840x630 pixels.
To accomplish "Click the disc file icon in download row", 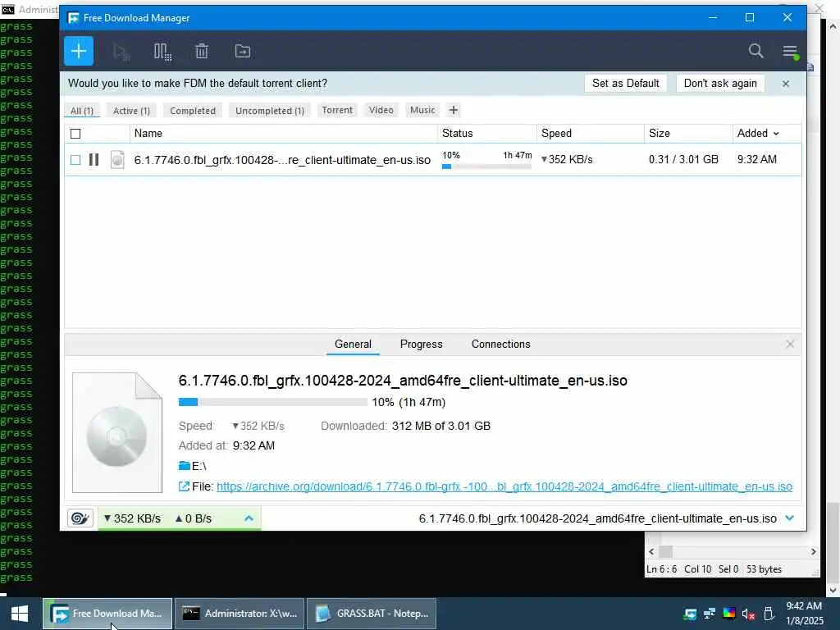I will 117,160.
